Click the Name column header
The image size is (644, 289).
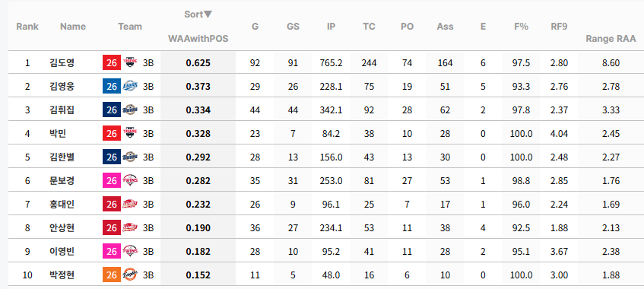pyautogui.click(x=73, y=27)
